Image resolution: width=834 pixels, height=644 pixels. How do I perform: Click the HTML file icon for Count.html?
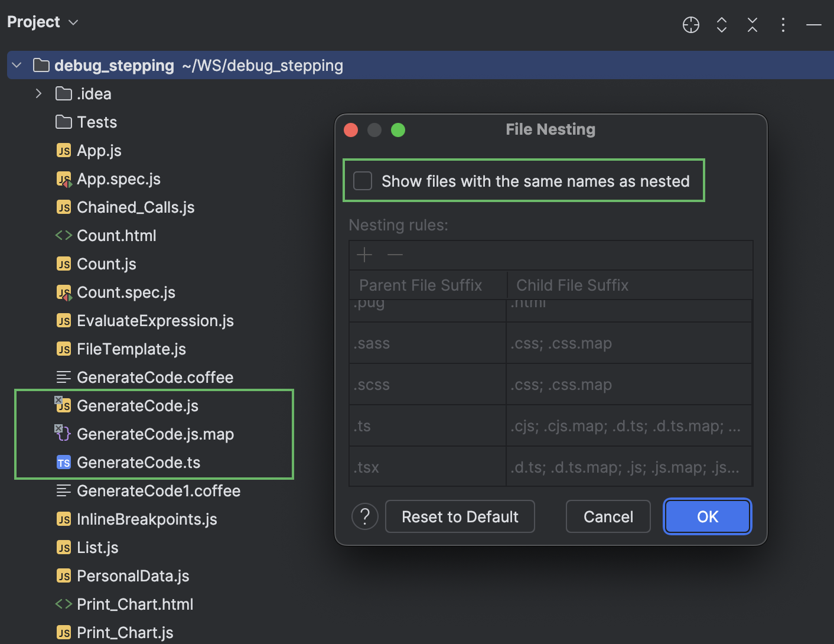[x=63, y=235]
